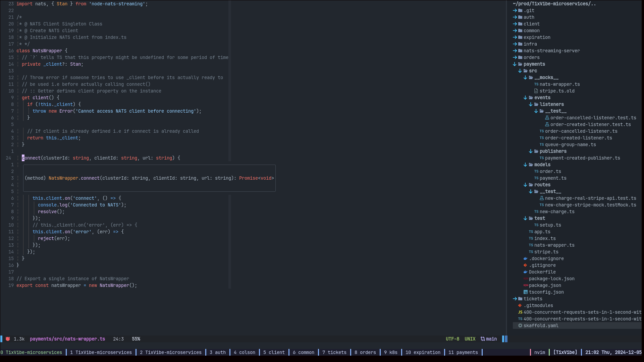This screenshot has height=362, width=644.
Task: Click the JS icon of 400-concurrent-requests file
Action: [520, 312]
